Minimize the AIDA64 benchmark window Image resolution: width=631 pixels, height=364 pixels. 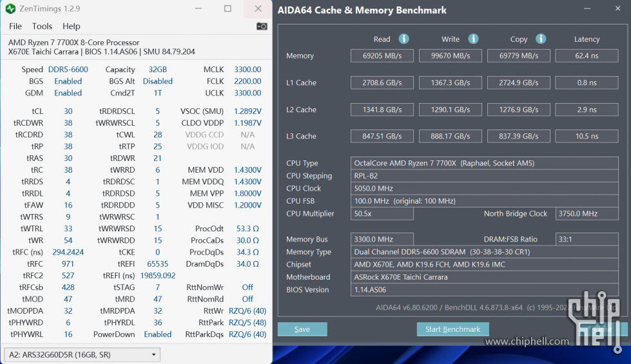(x=587, y=8)
